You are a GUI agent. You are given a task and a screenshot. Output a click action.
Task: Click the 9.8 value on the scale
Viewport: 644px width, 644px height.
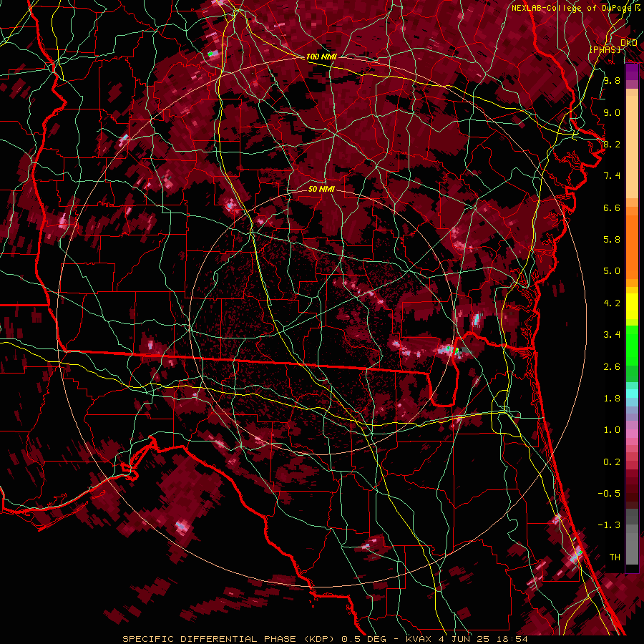pos(612,80)
